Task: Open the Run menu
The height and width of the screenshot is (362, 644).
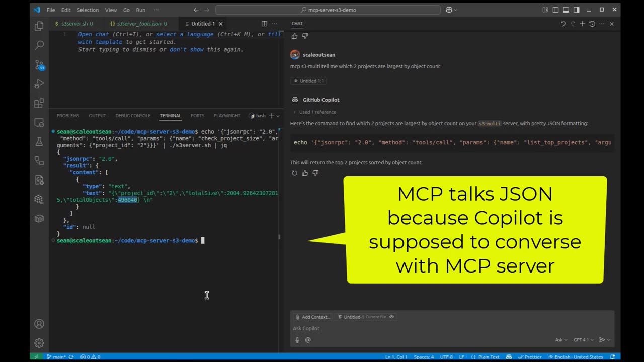Action: point(141,10)
